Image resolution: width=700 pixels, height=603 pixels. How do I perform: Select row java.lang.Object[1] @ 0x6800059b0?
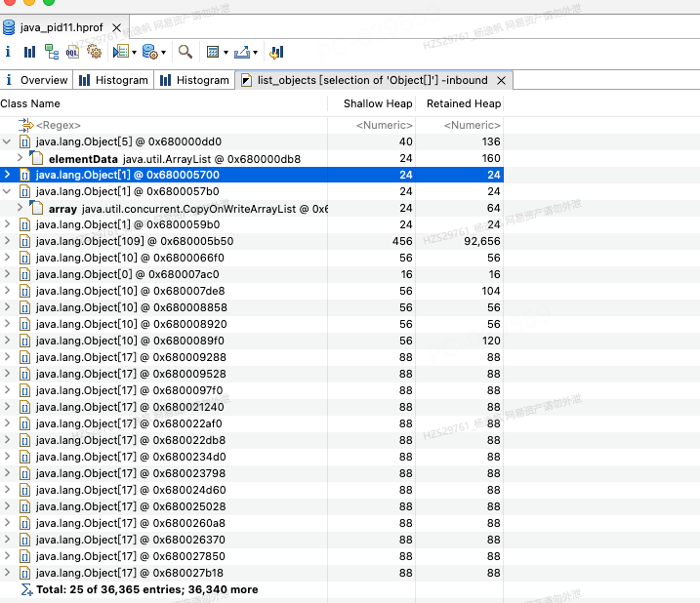click(x=252, y=224)
